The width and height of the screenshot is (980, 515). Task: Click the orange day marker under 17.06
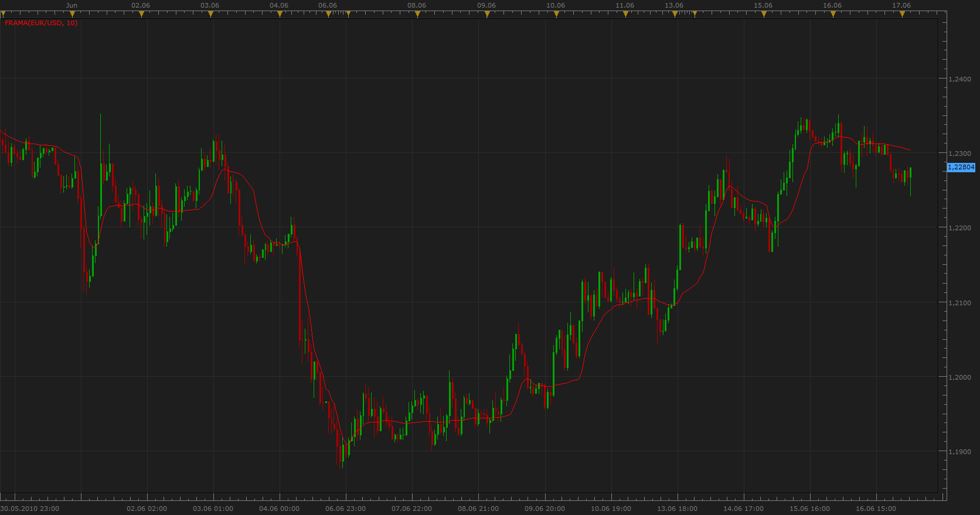902,15
